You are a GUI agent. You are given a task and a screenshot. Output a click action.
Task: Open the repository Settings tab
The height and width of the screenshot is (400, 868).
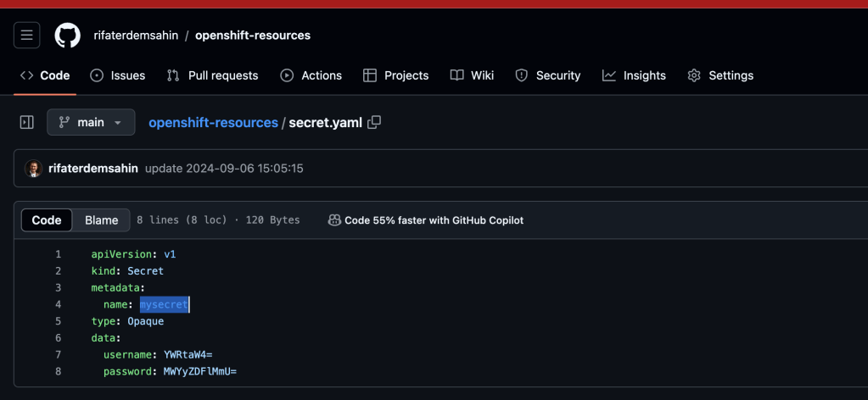click(720, 75)
